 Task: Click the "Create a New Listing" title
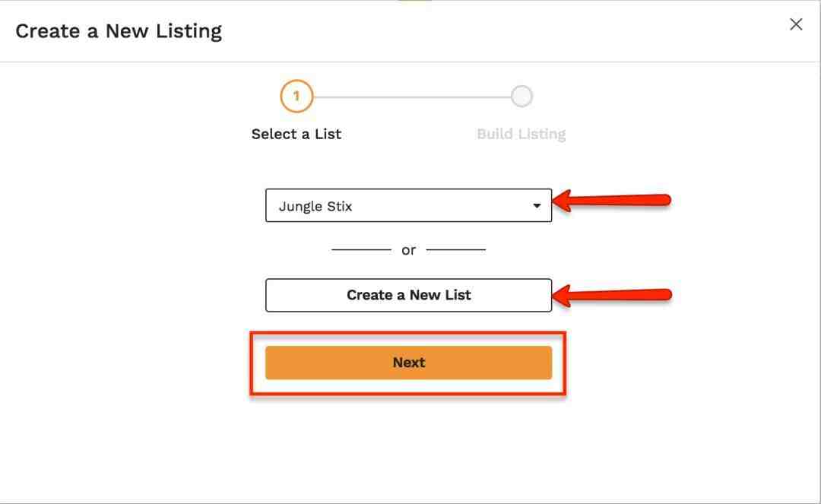119,31
